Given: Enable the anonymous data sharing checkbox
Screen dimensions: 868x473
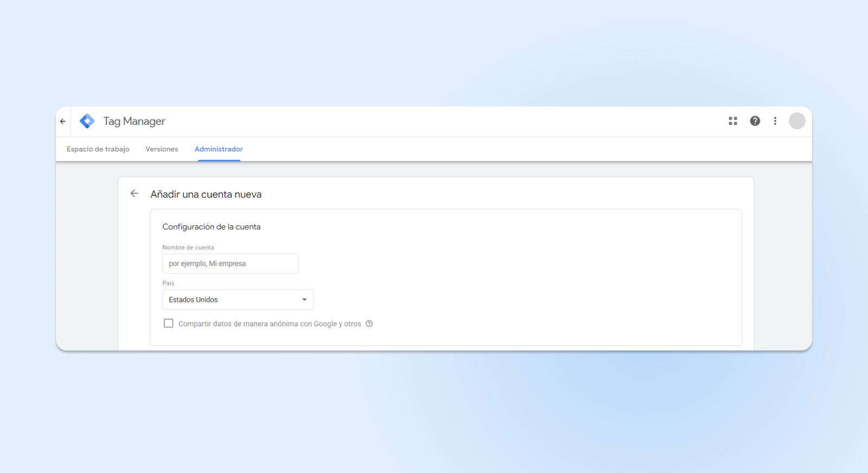Looking at the screenshot, I should click(x=169, y=324).
